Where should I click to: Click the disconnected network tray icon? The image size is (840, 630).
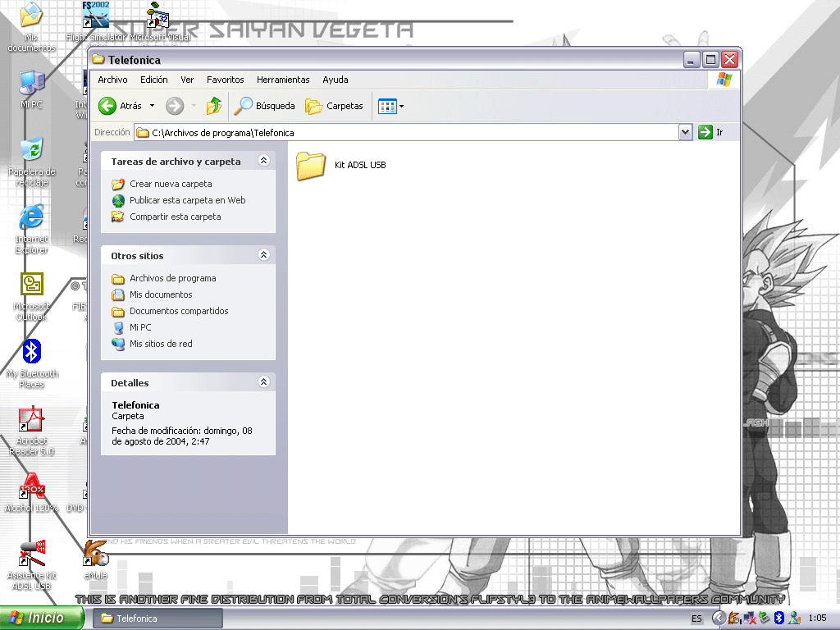pos(750,619)
